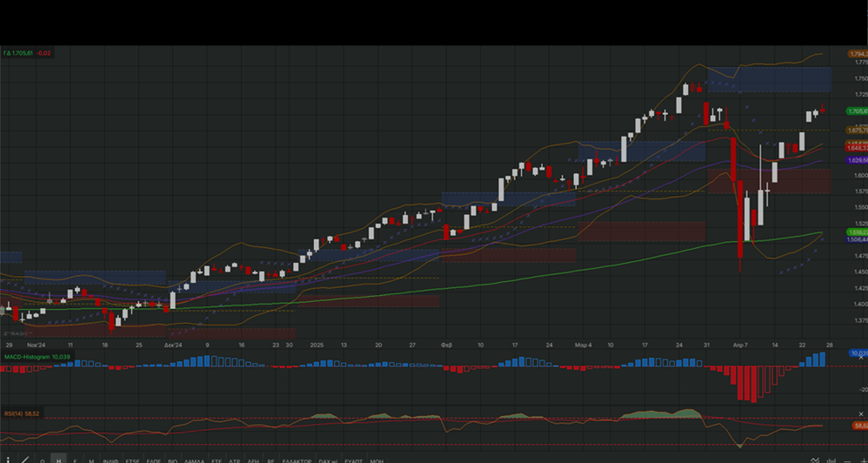Switch to the FTSE symbol tab

pyautogui.click(x=132, y=460)
